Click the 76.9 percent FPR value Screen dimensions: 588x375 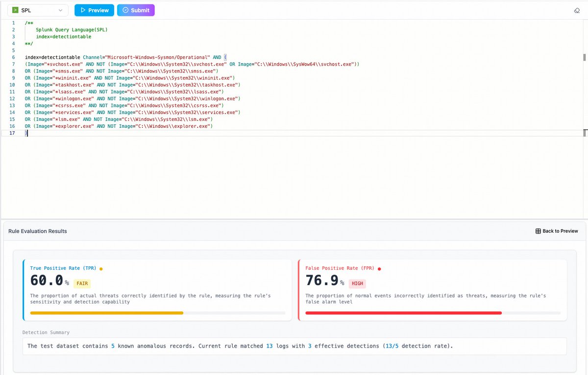click(325, 281)
